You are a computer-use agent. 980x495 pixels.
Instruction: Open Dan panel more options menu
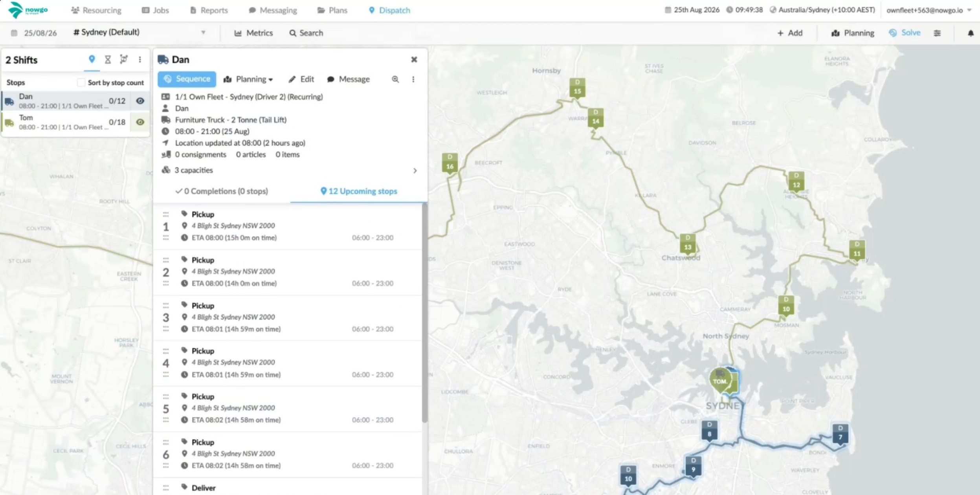coord(413,79)
